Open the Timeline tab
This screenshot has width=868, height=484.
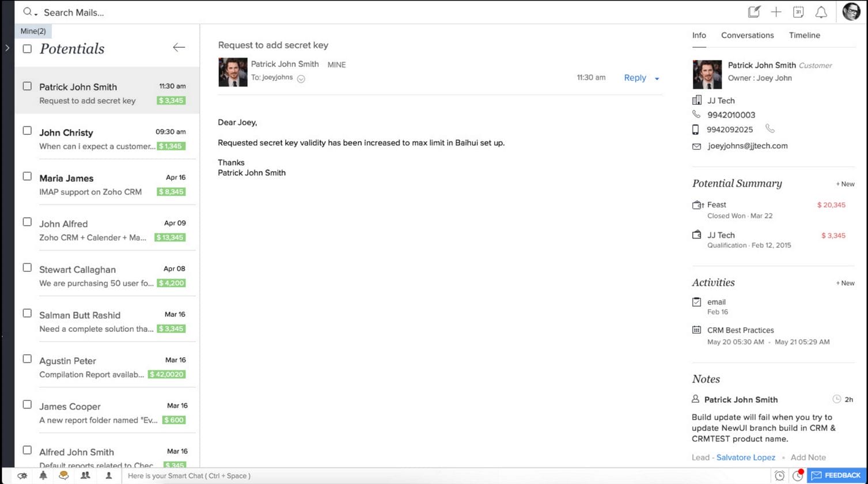pos(804,35)
